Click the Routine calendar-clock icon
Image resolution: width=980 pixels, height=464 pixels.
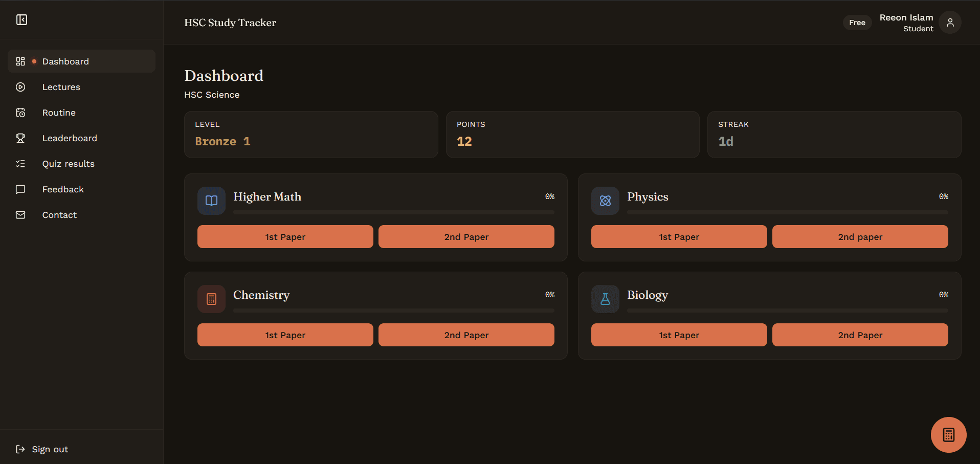20,113
